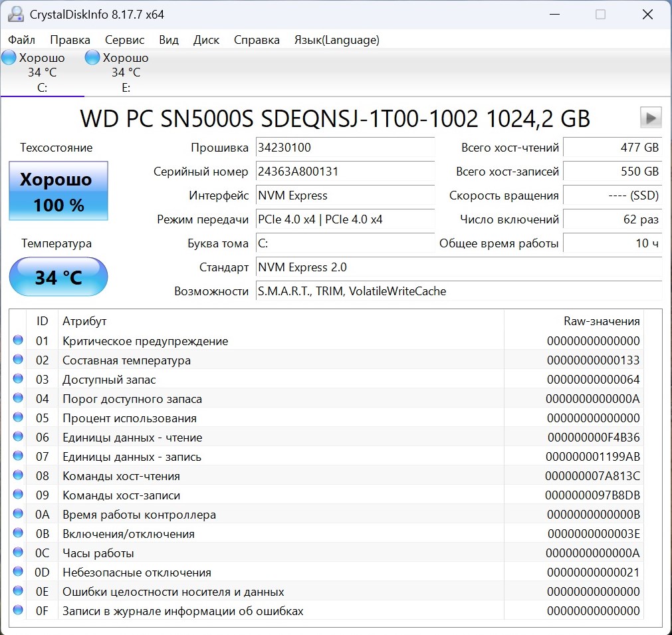
Task: Click status icon for Единицы данных - чтение
Action: pos(18,437)
